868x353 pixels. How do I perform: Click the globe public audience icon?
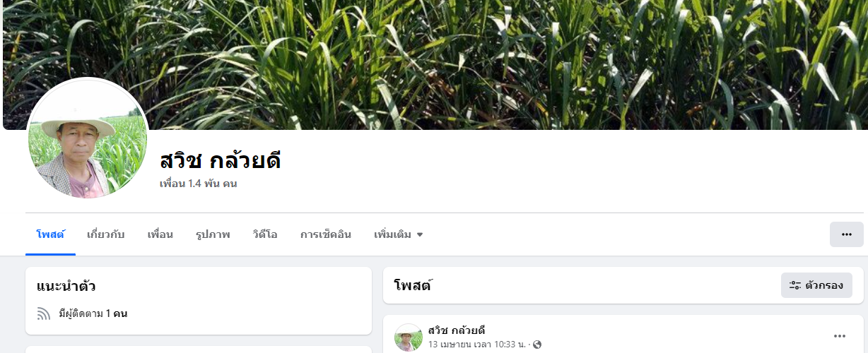tap(537, 345)
